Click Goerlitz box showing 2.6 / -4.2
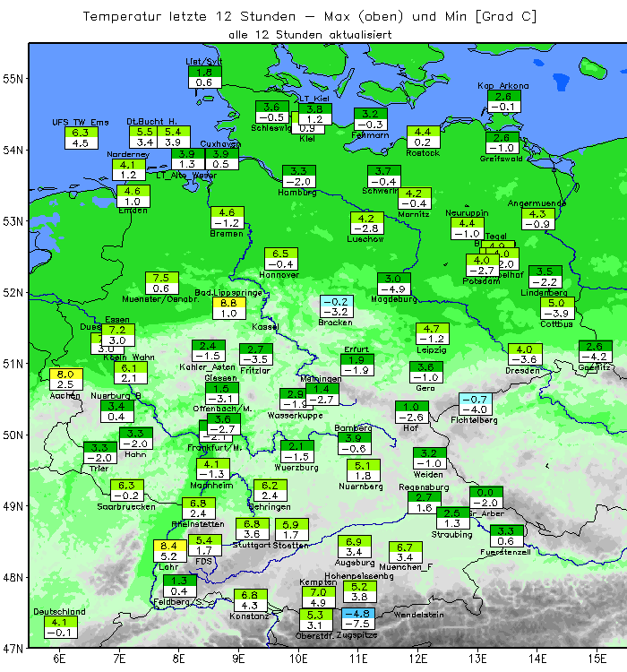The image size is (627, 672). [596, 351]
